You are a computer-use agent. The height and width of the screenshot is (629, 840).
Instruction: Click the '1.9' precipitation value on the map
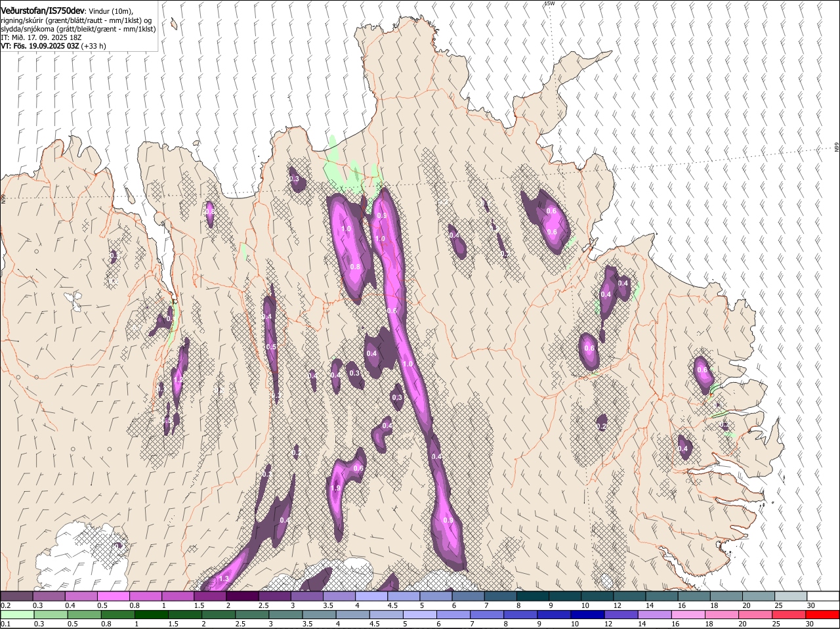[335, 488]
